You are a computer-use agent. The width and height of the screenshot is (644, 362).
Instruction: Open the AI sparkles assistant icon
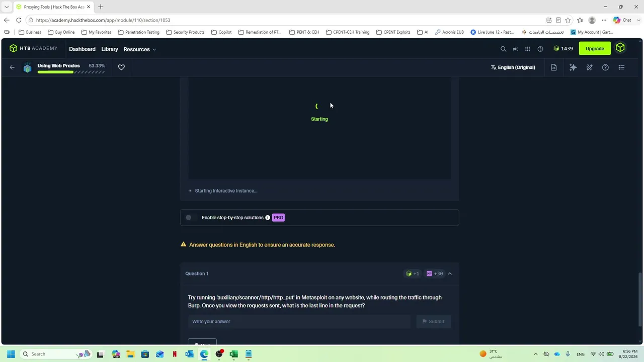pyautogui.click(x=573, y=67)
